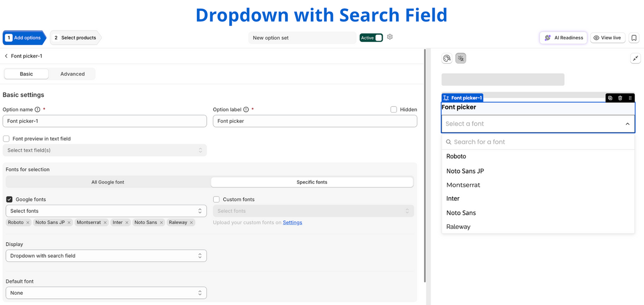The height and width of the screenshot is (305, 644).
Task: Select the All Google font option
Action: pyautogui.click(x=108, y=182)
